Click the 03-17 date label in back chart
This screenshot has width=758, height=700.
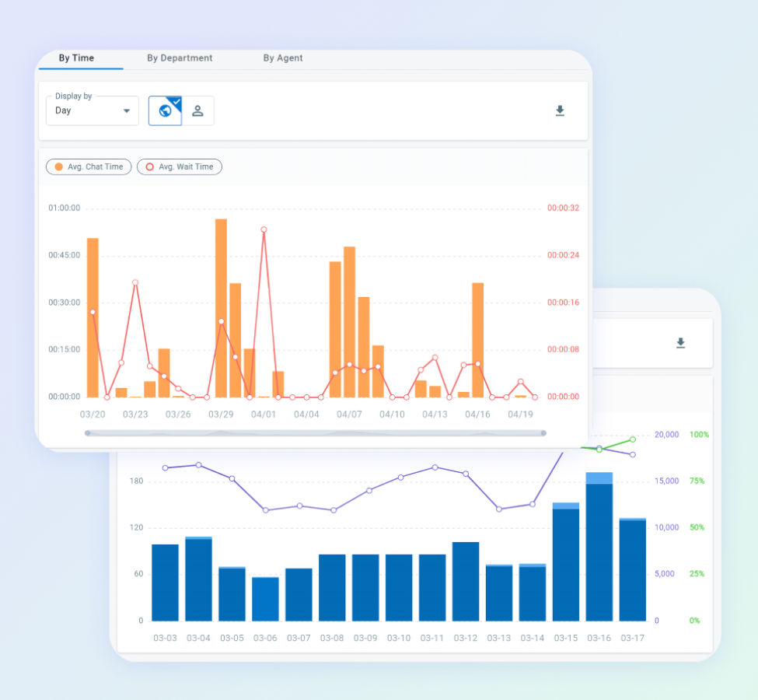tap(632, 638)
